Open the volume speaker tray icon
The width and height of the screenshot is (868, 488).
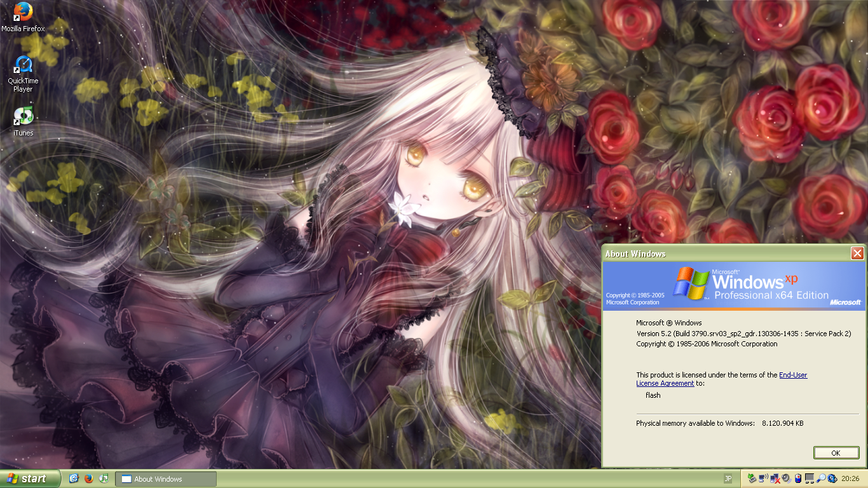click(786, 478)
